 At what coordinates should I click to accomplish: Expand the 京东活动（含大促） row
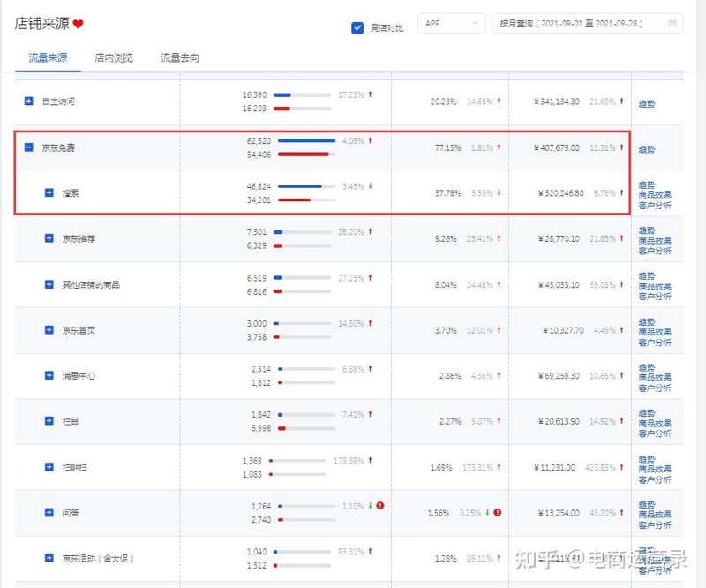coord(49,558)
